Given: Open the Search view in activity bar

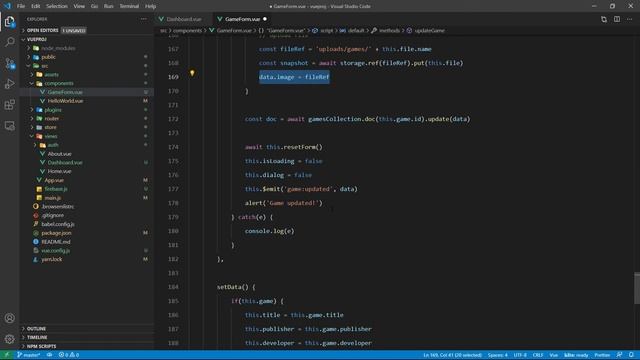Looking at the screenshot, I should pyautogui.click(x=9, y=42).
